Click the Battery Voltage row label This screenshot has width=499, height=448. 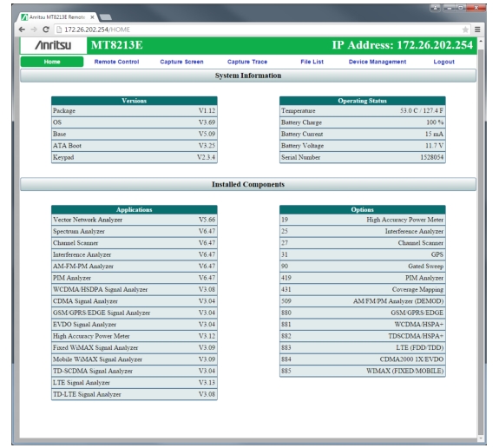[x=302, y=146]
